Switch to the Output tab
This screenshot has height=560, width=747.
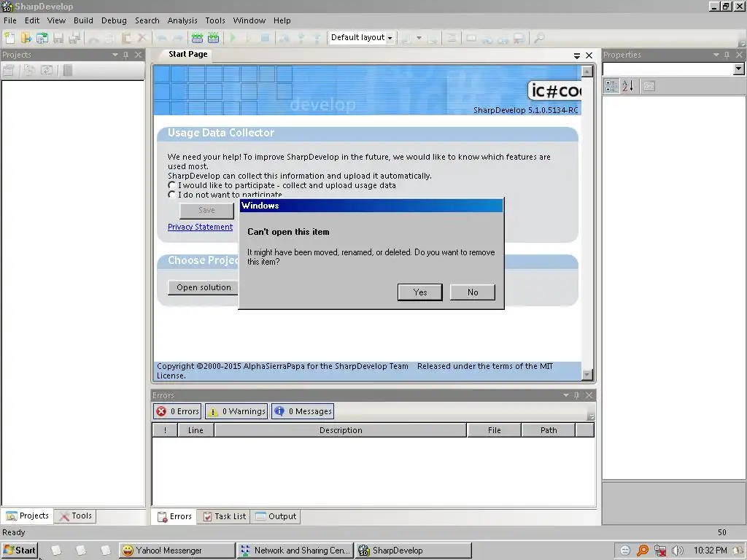click(276, 516)
